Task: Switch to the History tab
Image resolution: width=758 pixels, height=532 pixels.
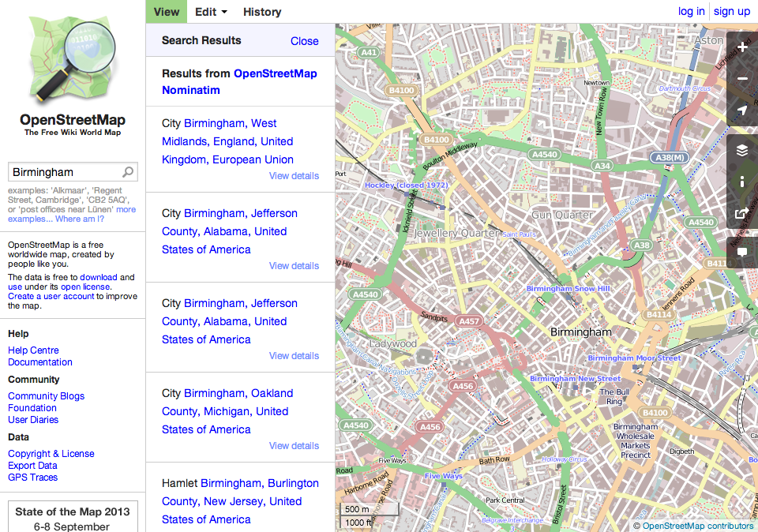Action: coord(262,12)
